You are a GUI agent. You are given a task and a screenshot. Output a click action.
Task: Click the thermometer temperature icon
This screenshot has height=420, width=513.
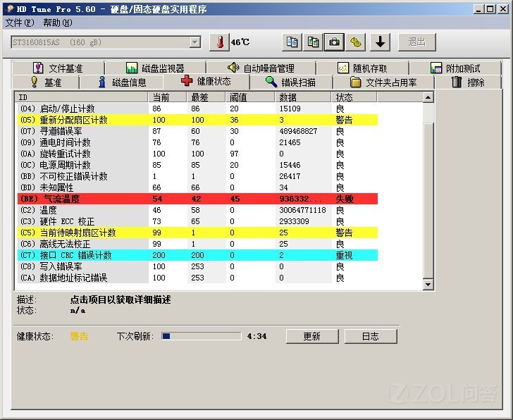pos(219,42)
